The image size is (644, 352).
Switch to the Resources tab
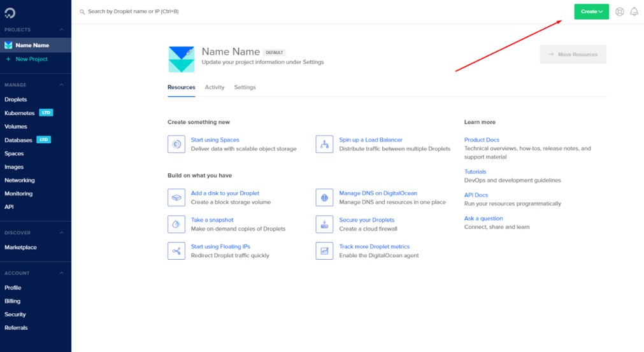point(181,87)
